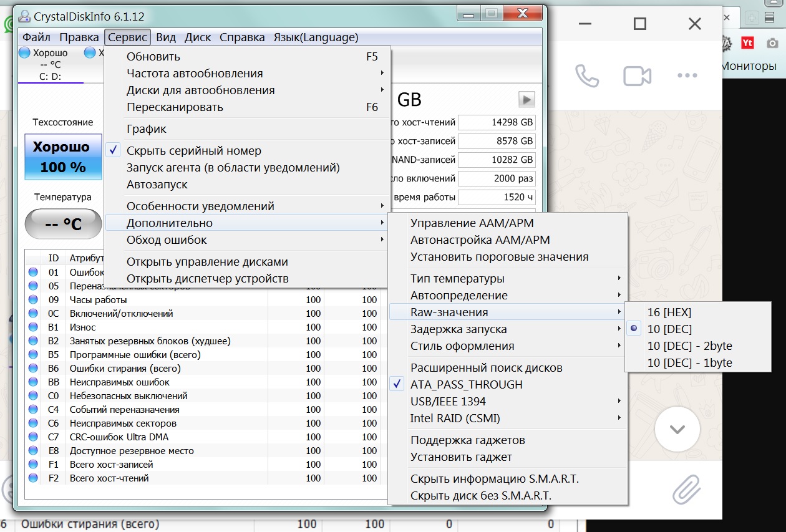
Task: Select the Часы работы attribute row
Action: coord(206,300)
